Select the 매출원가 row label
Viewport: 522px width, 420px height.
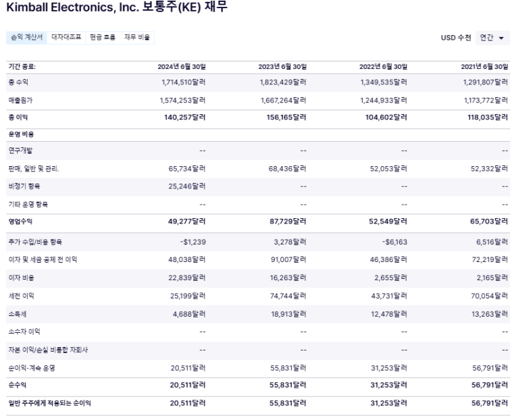pyautogui.click(x=20, y=99)
